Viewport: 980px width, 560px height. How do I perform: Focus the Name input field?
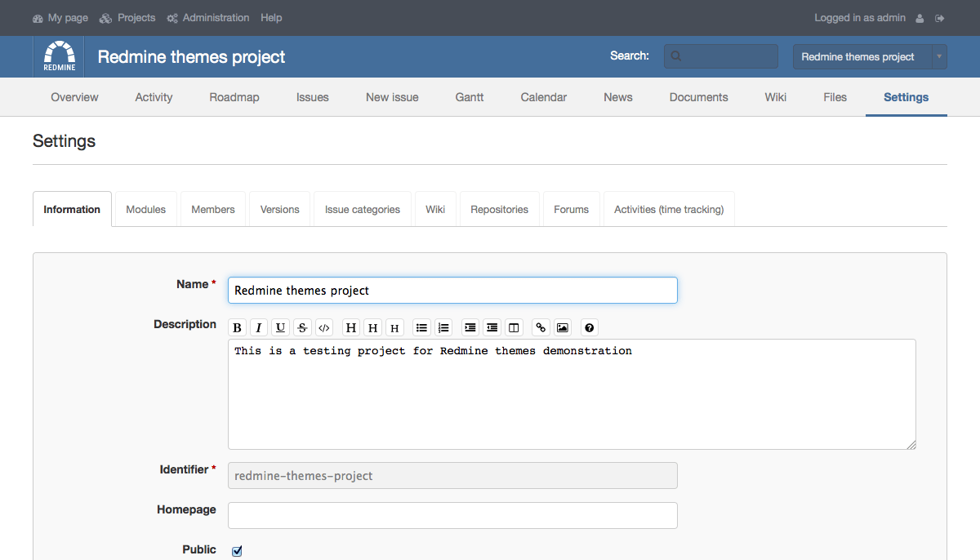(452, 291)
